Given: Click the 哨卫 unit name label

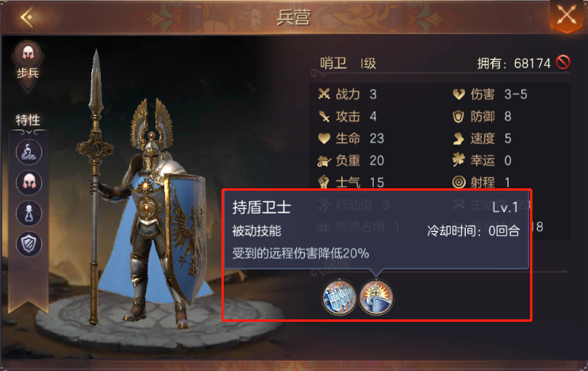Looking at the screenshot, I should pos(333,63).
